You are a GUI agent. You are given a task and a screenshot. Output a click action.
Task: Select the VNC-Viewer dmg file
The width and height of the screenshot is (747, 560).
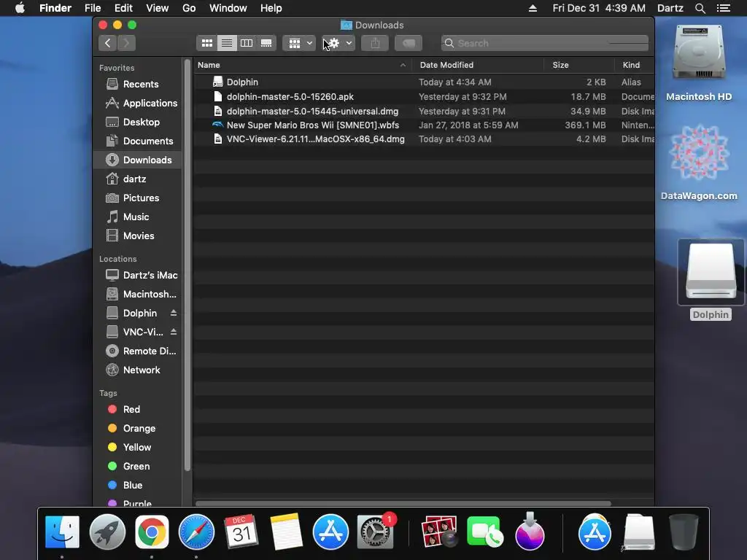[x=424, y=139]
